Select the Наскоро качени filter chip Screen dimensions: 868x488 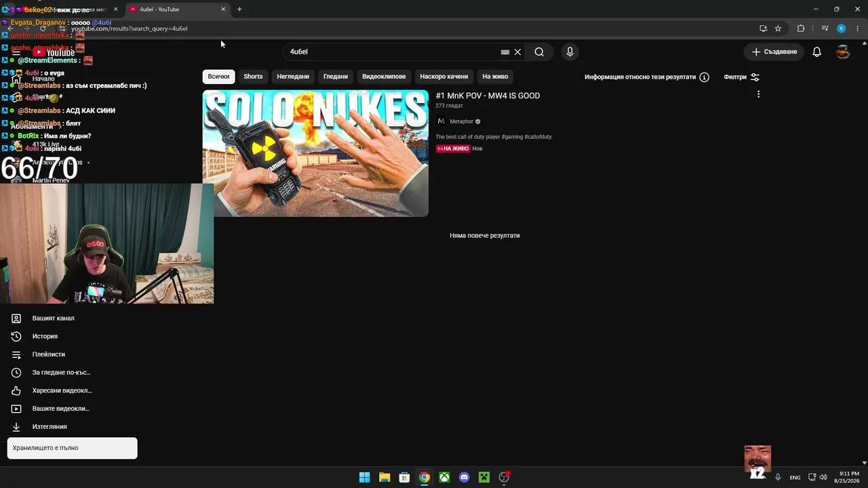pyautogui.click(x=444, y=77)
